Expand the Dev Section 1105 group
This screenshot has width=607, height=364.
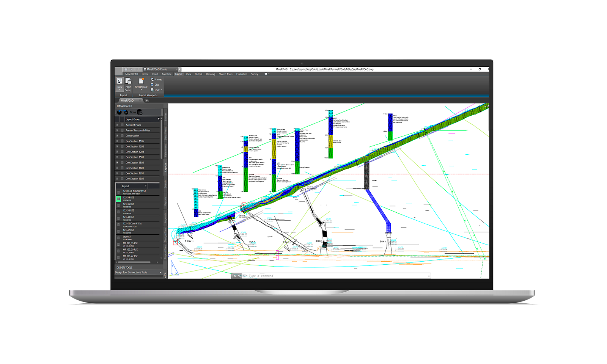point(117,141)
